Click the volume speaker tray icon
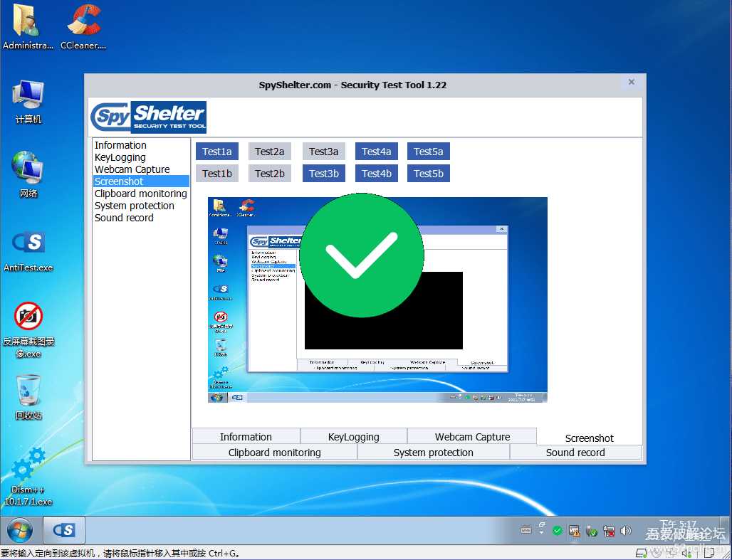Screen dimensions: 732x560 pyautogui.click(x=626, y=531)
